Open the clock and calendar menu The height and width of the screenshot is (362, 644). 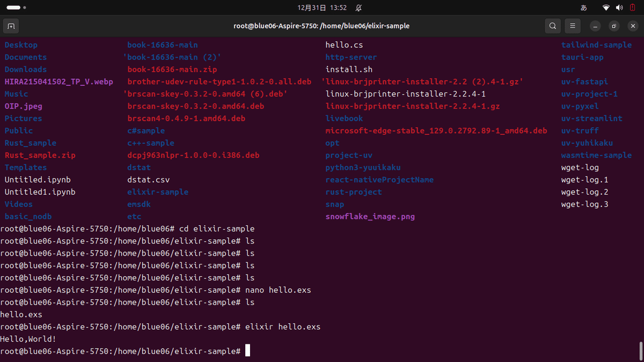(x=322, y=8)
